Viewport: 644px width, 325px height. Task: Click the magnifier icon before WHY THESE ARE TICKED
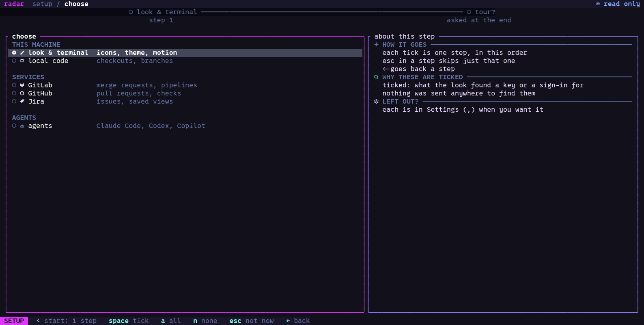pyautogui.click(x=376, y=77)
